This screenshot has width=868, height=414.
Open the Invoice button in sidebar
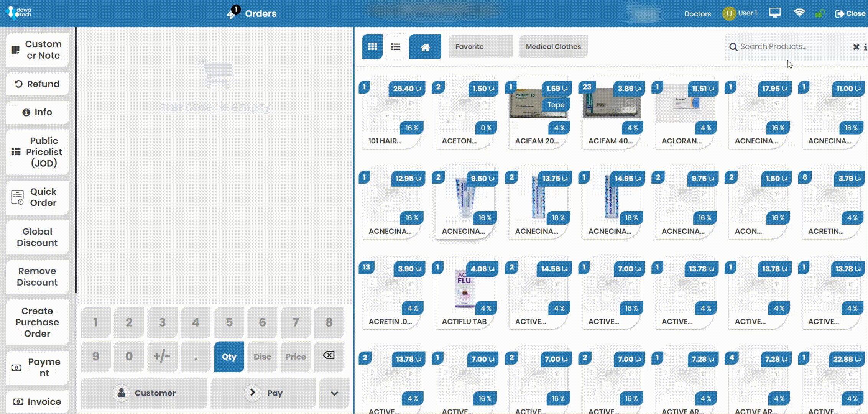[x=37, y=401]
